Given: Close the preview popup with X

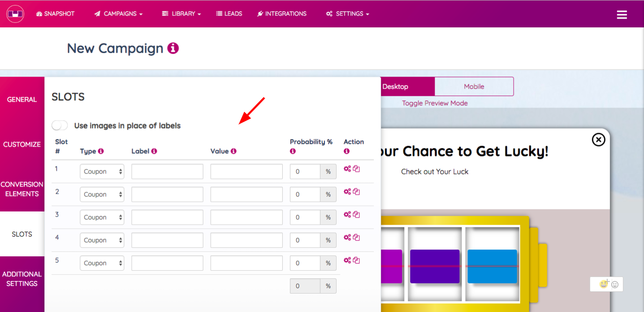Looking at the screenshot, I should point(599,140).
